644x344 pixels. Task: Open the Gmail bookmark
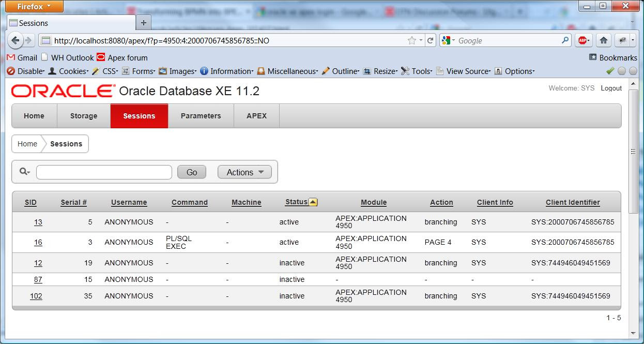[x=22, y=57]
